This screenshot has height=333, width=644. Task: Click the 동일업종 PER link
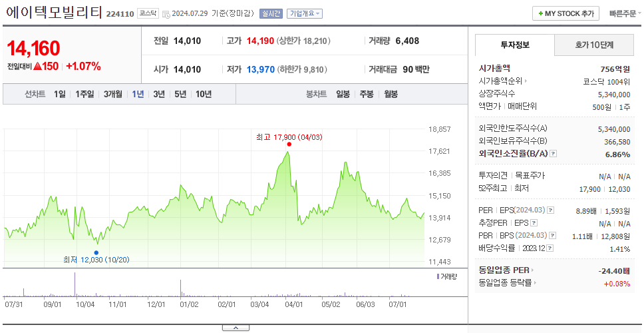tap(504, 270)
